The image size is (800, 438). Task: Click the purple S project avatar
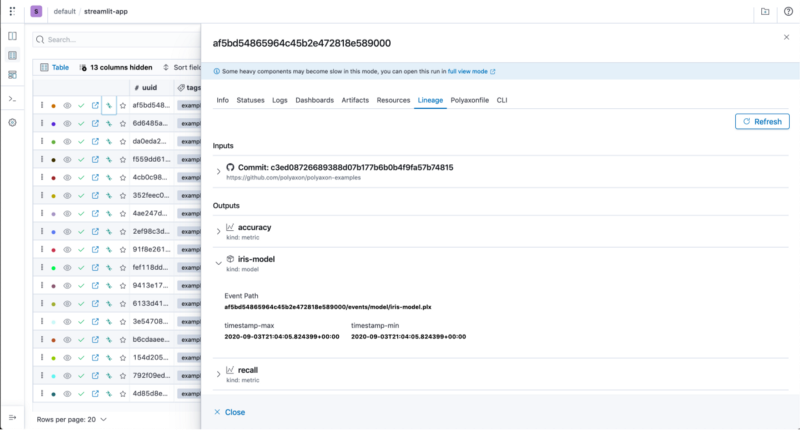click(36, 11)
